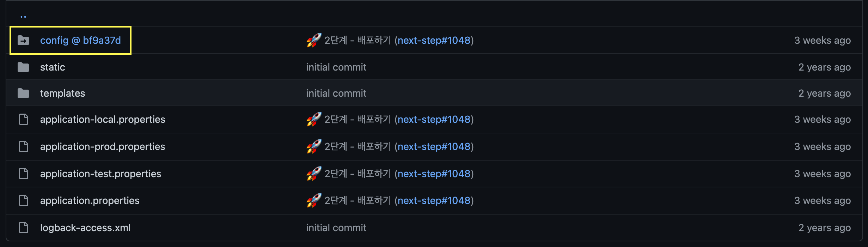Open the application-test.properties file

point(100,173)
